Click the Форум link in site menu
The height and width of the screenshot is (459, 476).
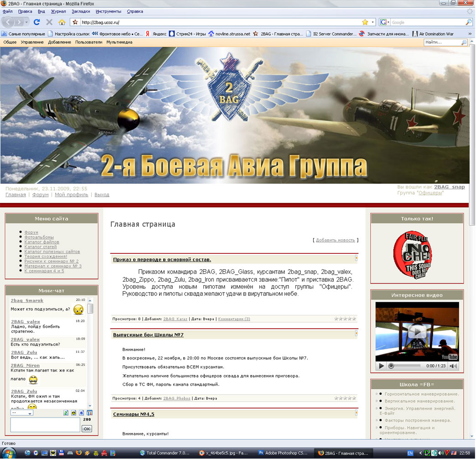coord(31,232)
